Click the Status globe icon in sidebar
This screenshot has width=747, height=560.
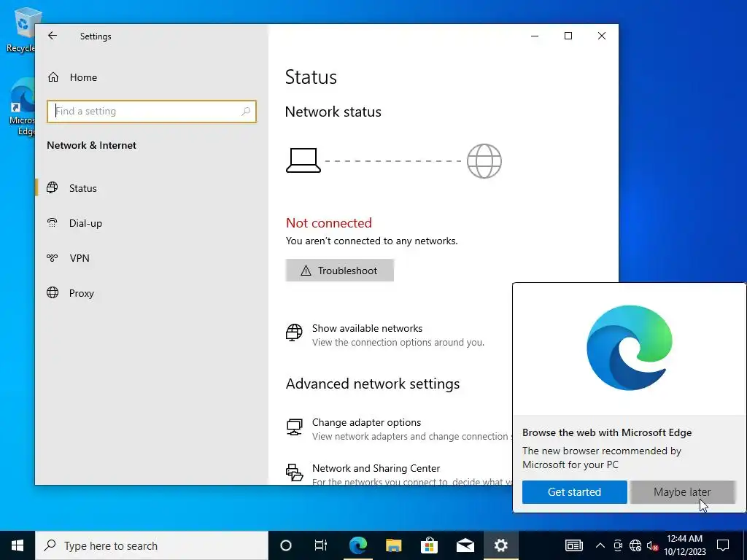click(53, 187)
